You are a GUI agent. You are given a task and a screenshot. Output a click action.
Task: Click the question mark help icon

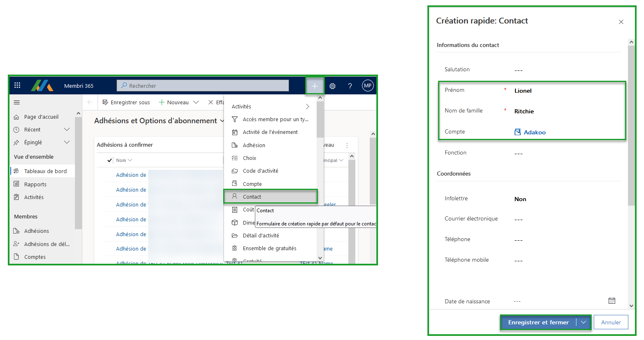click(350, 86)
